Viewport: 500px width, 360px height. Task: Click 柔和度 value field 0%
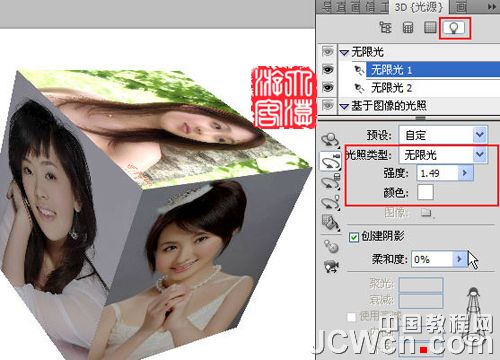tap(432, 259)
